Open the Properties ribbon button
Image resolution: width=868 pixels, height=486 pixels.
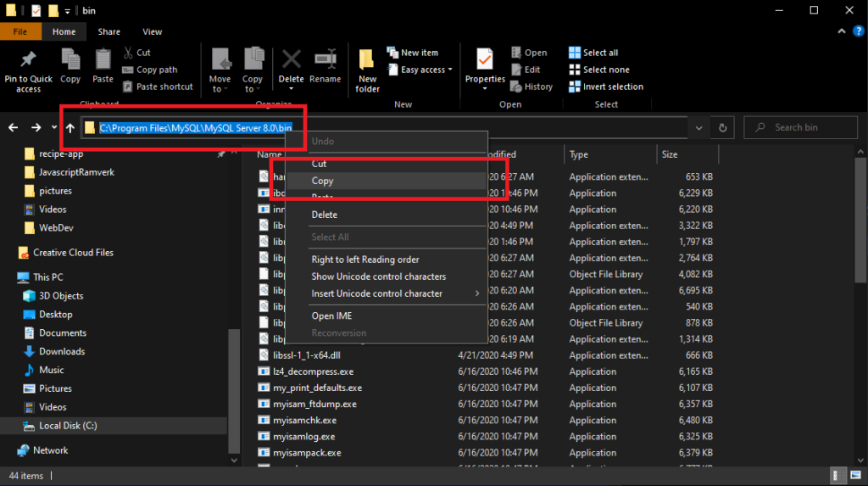pyautogui.click(x=485, y=70)
